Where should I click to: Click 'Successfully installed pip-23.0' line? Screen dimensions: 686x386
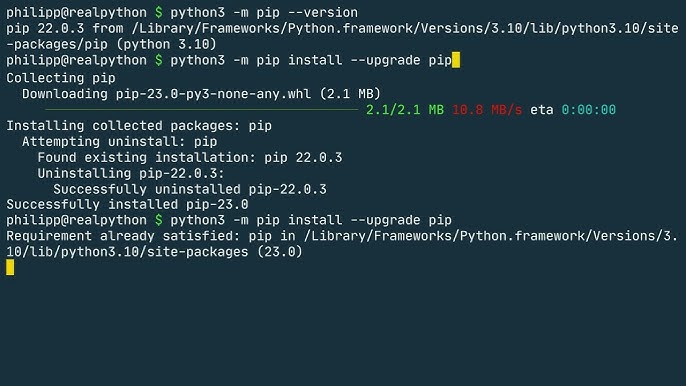coord(127,204)
